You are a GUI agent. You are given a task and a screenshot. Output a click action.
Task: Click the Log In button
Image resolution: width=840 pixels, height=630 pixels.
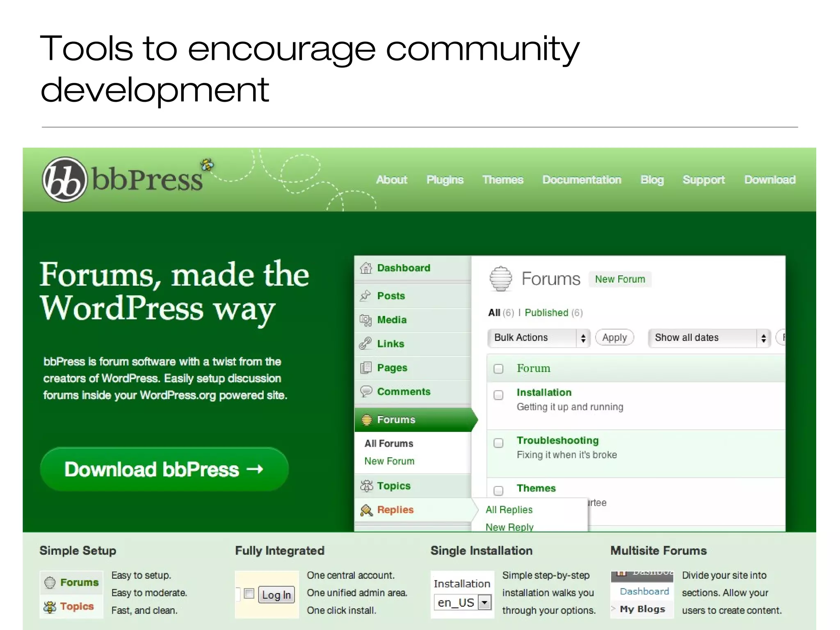pos(276,595)
